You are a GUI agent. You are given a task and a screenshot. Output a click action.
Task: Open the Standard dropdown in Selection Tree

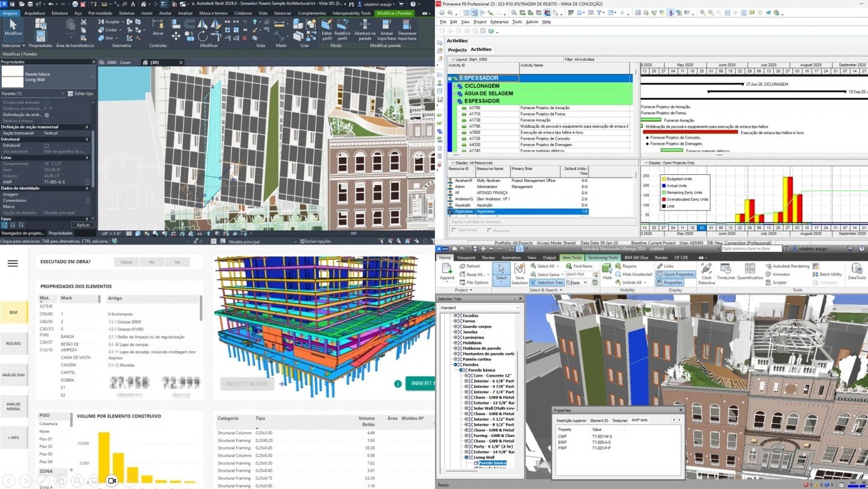click(x=479, y=307)
